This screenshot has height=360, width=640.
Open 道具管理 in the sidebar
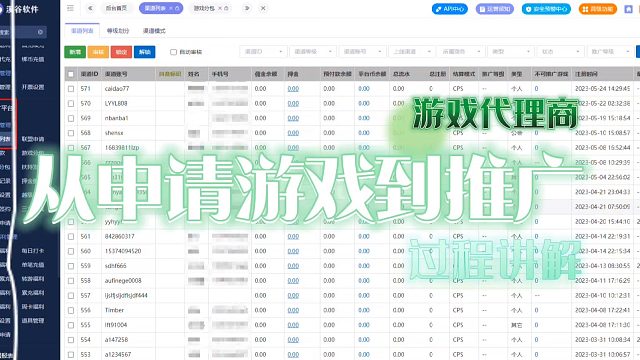click(33, 321)
